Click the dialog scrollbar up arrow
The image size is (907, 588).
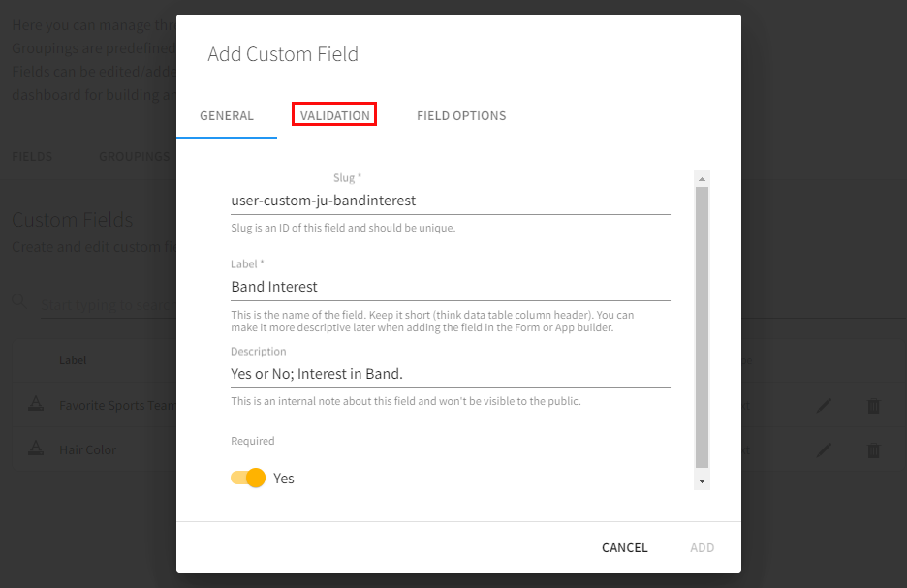pos(703,179)
